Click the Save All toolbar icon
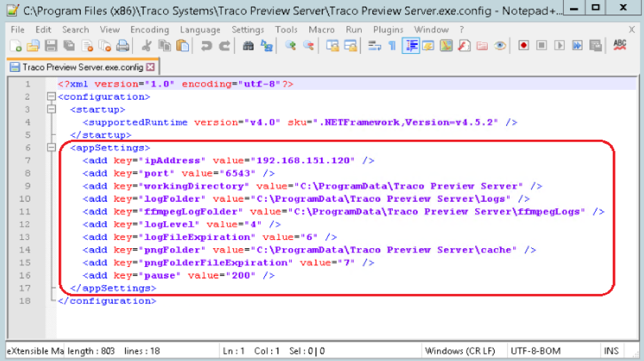Image resolution: width=644 pixels, height=361 pixels. pyautogui.click(x=69, y=46)
